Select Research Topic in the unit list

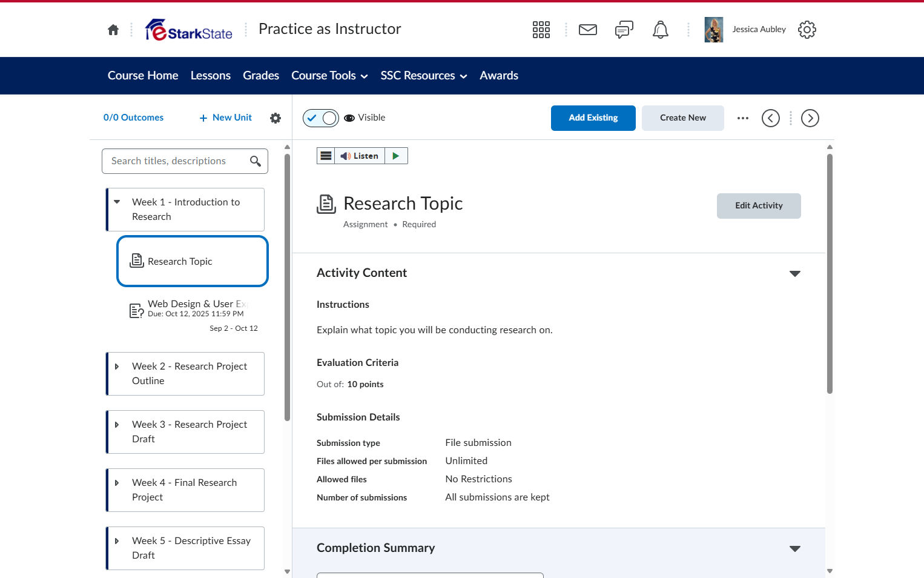coord(193,261)
